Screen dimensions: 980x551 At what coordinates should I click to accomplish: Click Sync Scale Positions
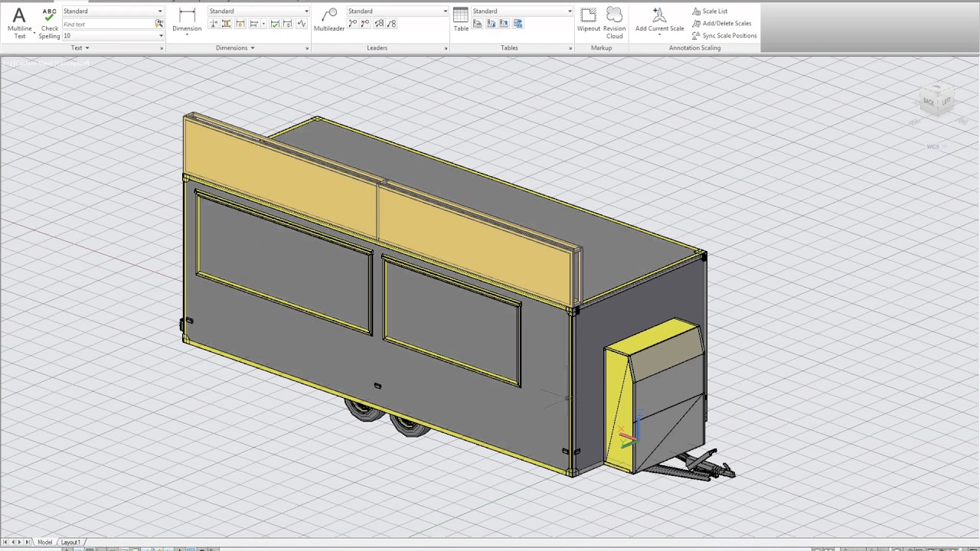pos(724,36)
